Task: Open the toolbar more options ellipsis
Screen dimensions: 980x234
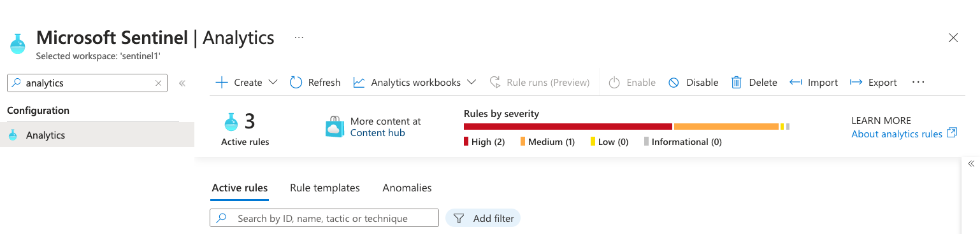Action: point(918,82)
